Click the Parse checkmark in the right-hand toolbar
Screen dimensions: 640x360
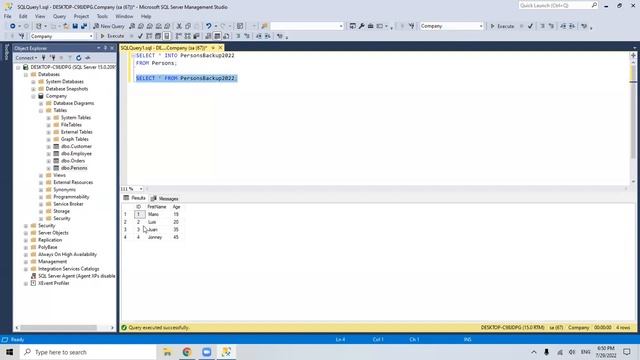[x=530, y=26]
